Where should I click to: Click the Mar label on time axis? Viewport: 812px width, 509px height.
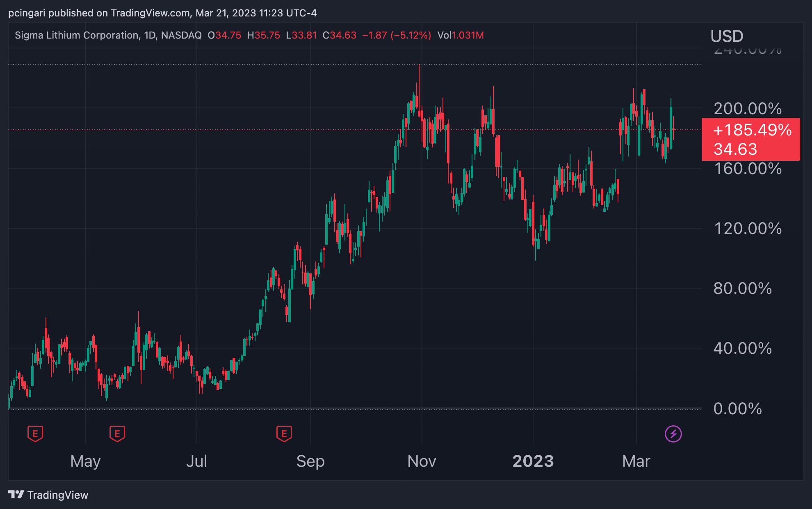636,461
